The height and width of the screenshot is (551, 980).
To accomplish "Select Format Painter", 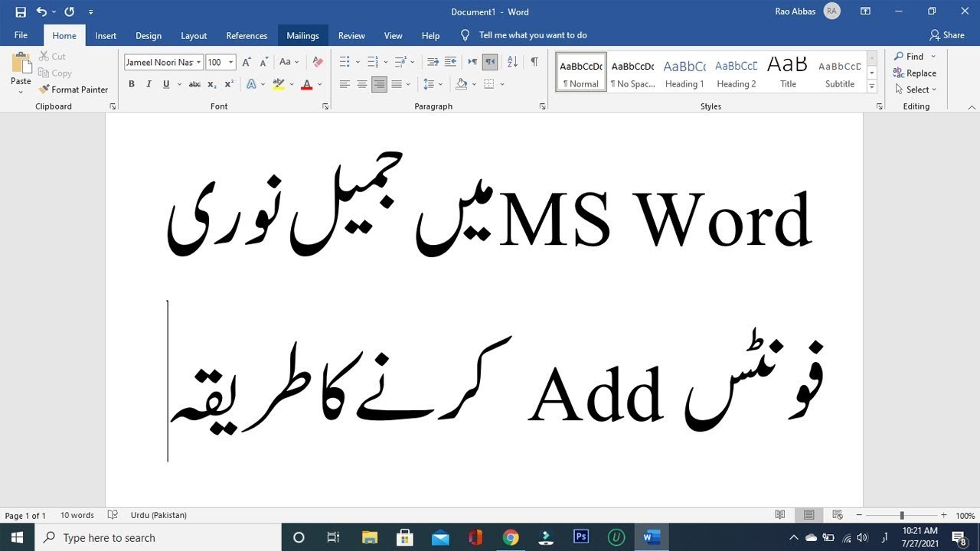I will 73,90.
